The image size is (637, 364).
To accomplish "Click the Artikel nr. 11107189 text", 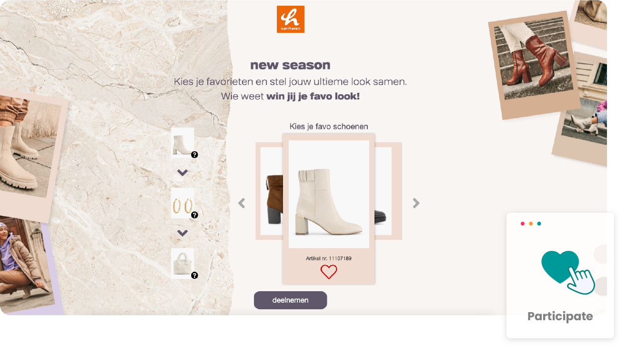I will click(329, 258).
